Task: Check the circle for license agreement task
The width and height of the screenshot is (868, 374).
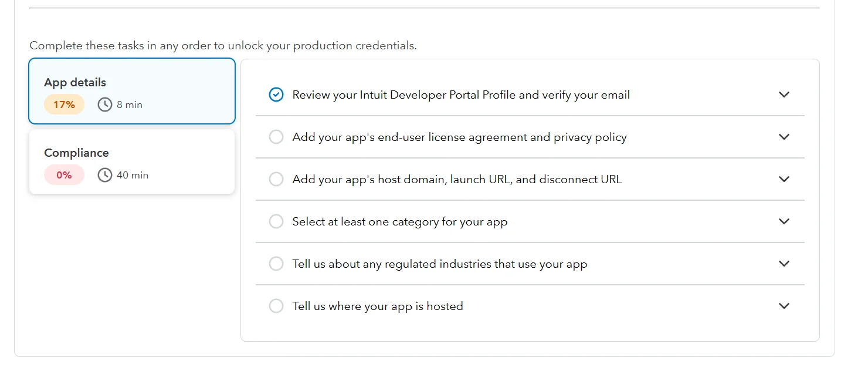Action: click(x=276, y=137)
